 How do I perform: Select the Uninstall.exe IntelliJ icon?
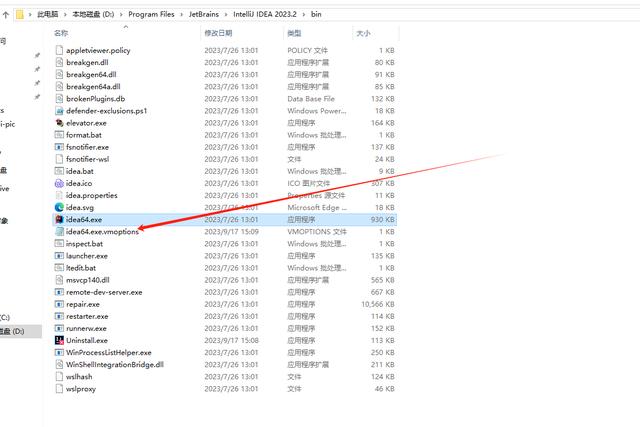coord(59,340)
